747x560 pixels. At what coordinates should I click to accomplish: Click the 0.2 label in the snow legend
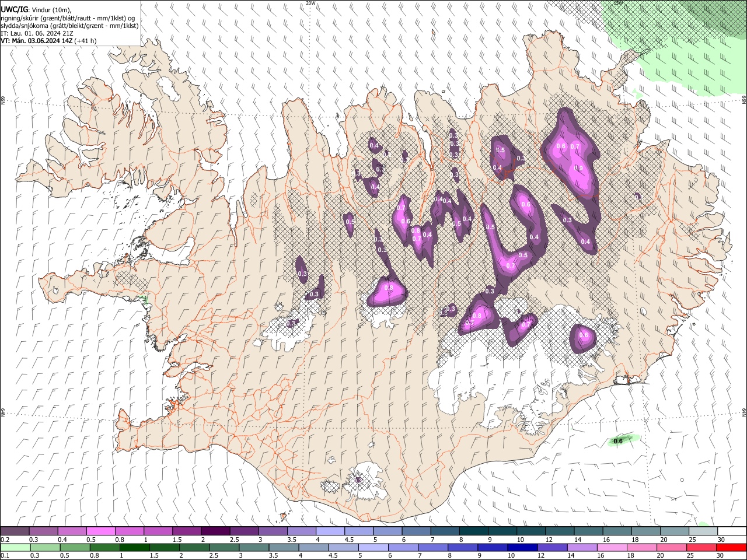[x=5, y=540]
